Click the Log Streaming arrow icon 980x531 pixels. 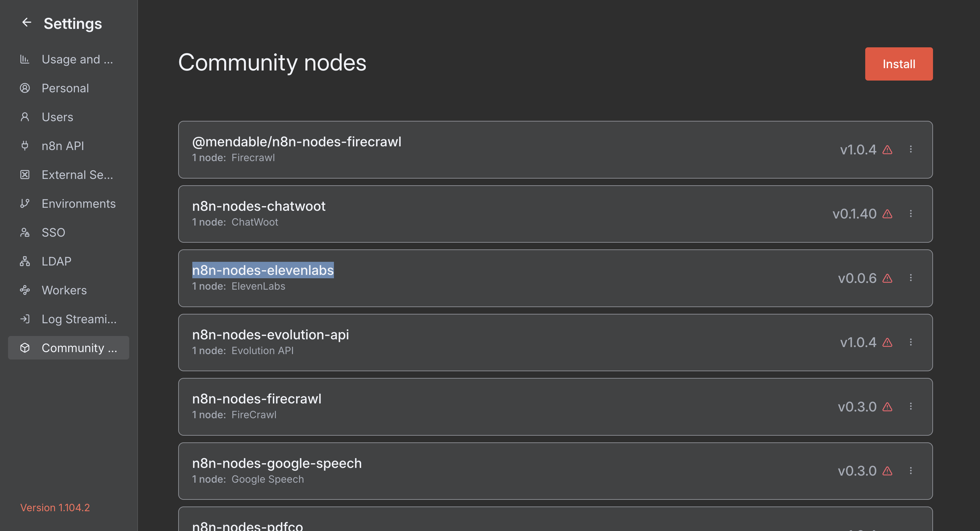[25, 319]
